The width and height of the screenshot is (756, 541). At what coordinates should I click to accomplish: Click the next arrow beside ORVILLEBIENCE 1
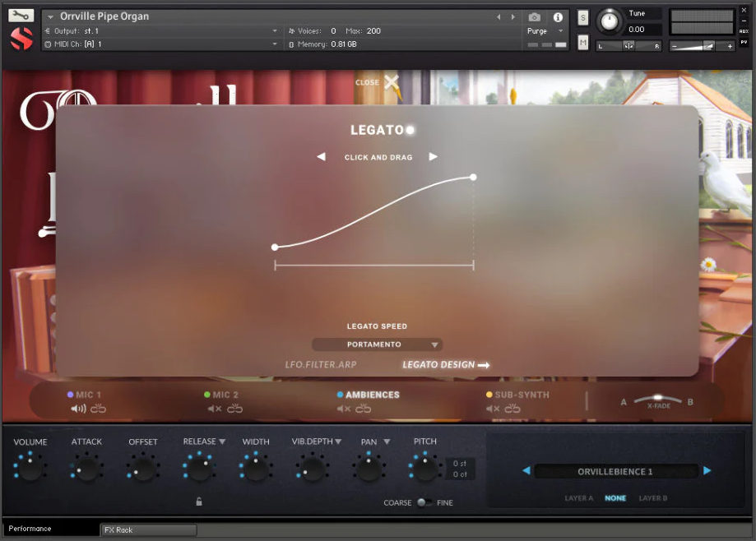point(707,470)
